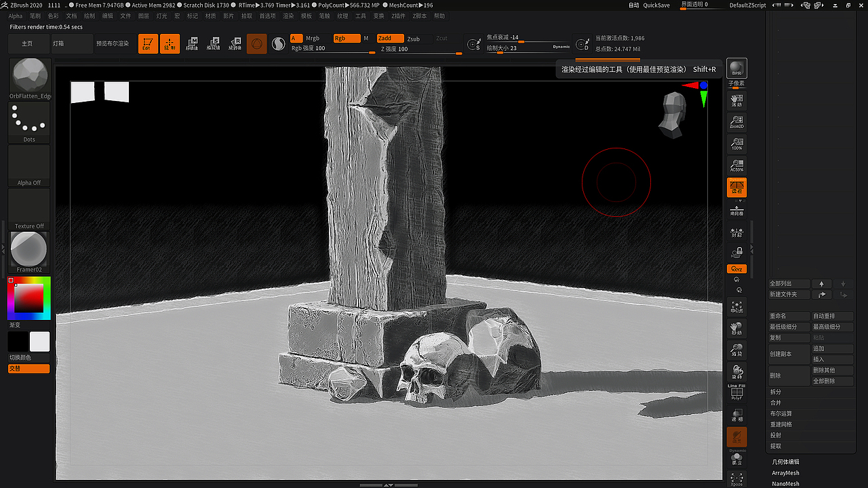Toggle the Solo (孤立) display button
868x488 pixels.
(x=736, y=459)
